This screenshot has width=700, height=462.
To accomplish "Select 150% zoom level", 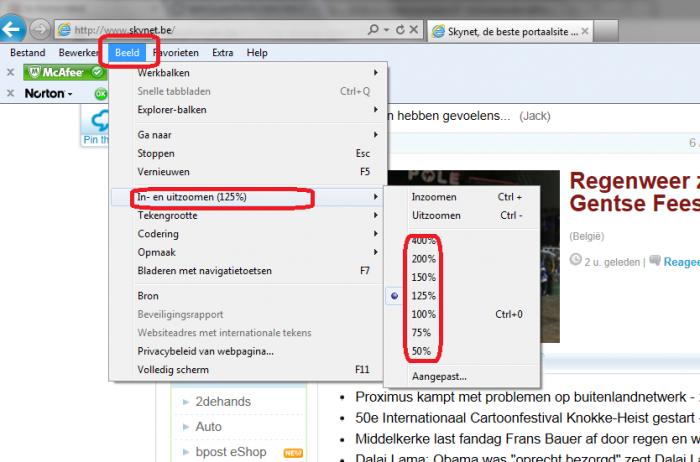I will (x=462, y=278).
